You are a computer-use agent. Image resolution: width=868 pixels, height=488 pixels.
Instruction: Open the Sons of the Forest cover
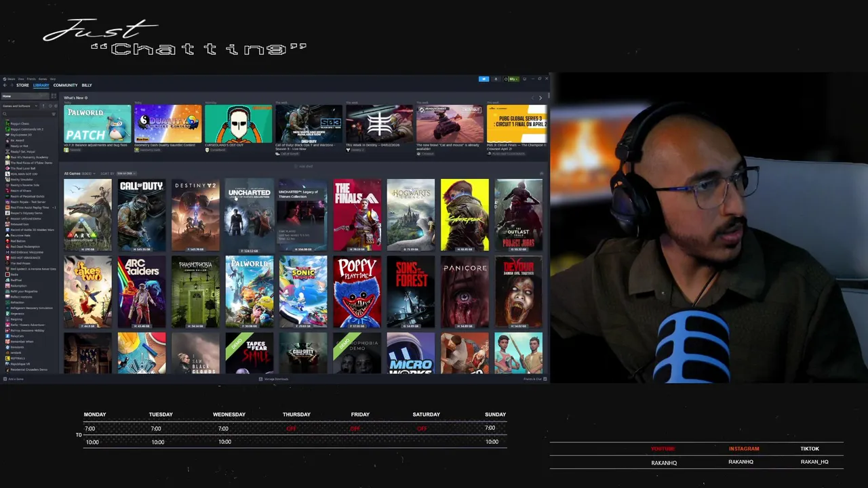411,291
